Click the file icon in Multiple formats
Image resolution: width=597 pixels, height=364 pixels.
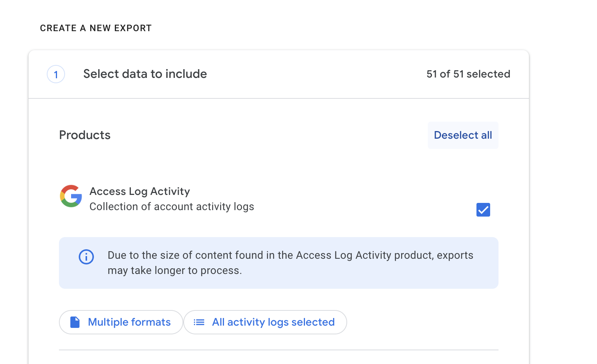pos(75,322)
